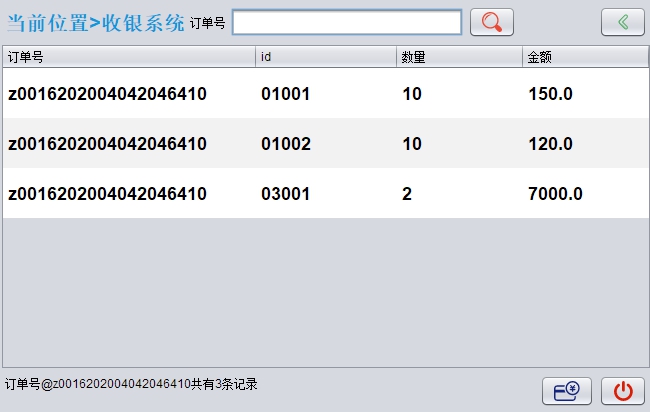Focus the 订单号 search input field

click(347, 22)
